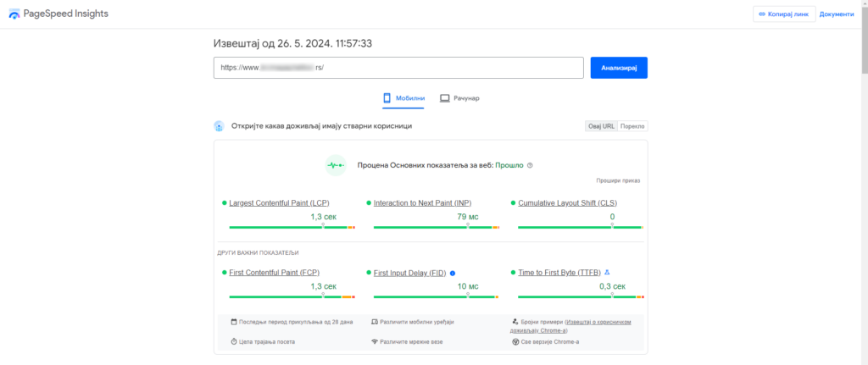The width and height of the screenshot is (868, 365).
Task: Click the info icon beside First Input Delay
Action: pos(453,273)
